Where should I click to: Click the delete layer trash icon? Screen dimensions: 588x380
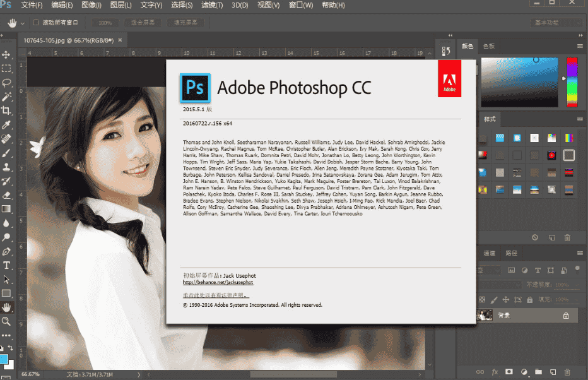567,371
